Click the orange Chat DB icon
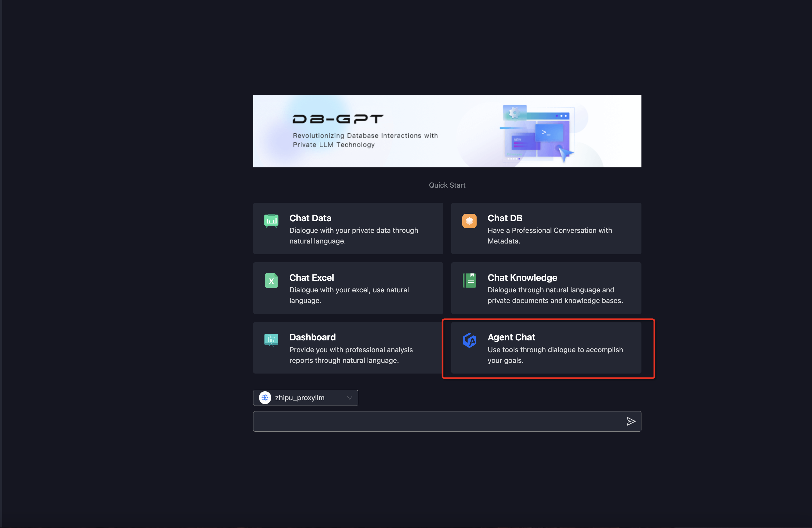812x528 pixels. click(469, 221)
